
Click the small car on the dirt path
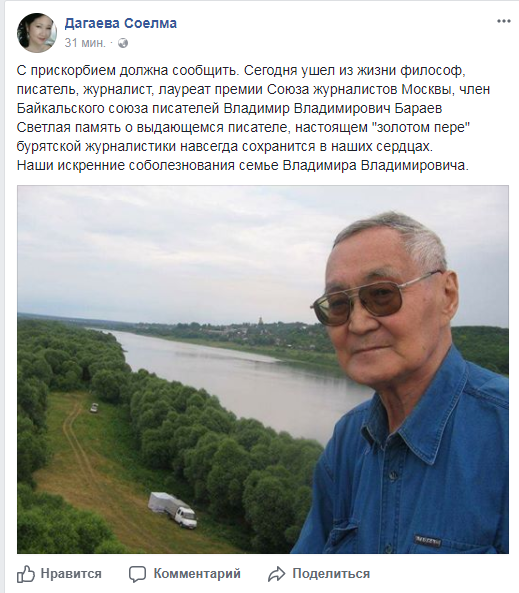point(94,408)
